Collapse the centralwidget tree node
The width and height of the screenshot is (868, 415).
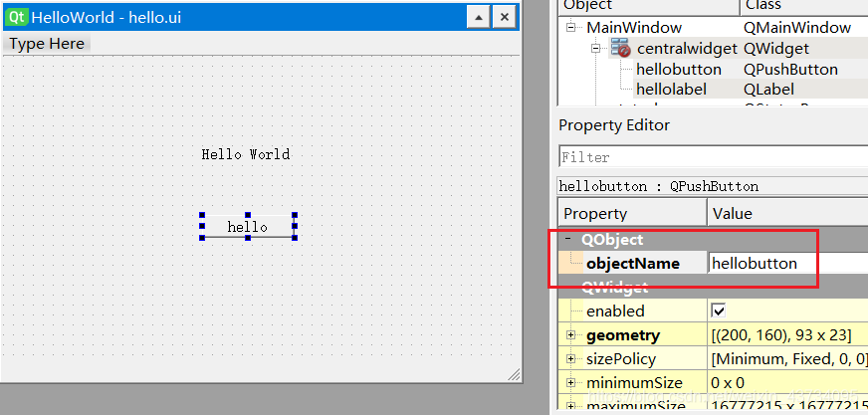595,48
